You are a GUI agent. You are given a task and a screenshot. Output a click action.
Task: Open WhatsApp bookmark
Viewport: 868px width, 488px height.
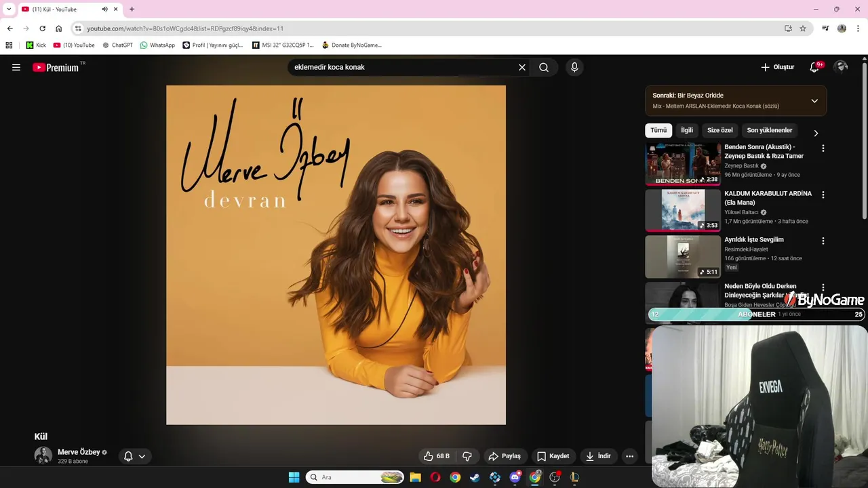pyautogui.click(x=157, y=45)
